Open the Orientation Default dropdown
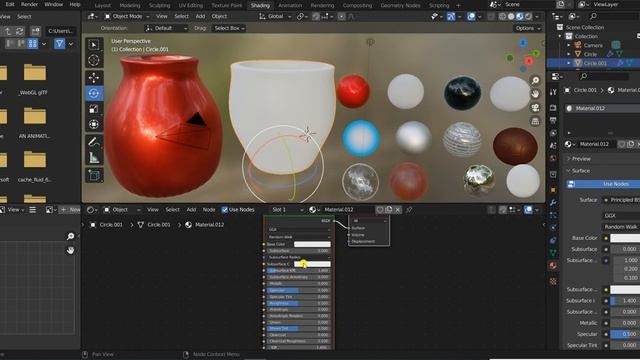Image resolution: width=640 pixels, height=360 pixels. 167,28
